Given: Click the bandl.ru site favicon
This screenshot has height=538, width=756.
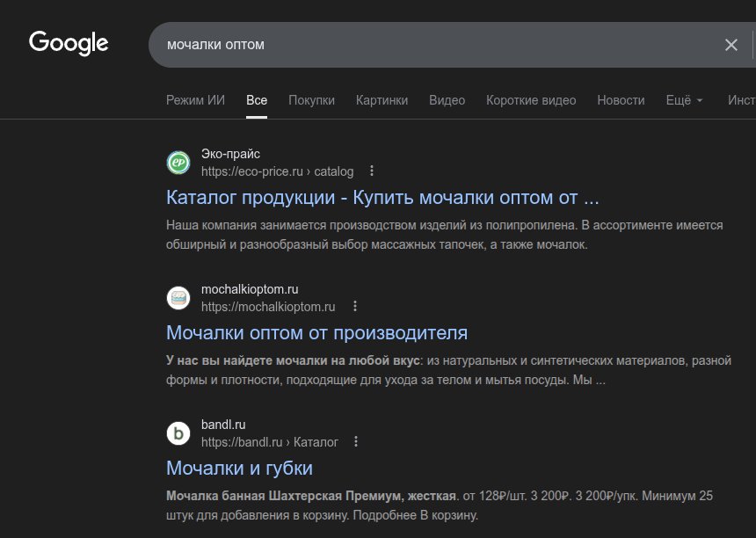Looking at the screenshot, I should (178, 433).
